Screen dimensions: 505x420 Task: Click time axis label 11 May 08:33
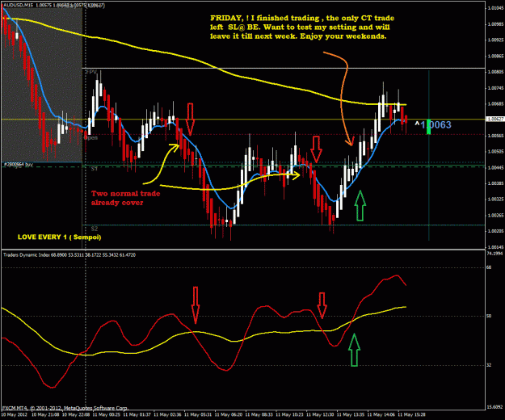[x=259, y=414]
